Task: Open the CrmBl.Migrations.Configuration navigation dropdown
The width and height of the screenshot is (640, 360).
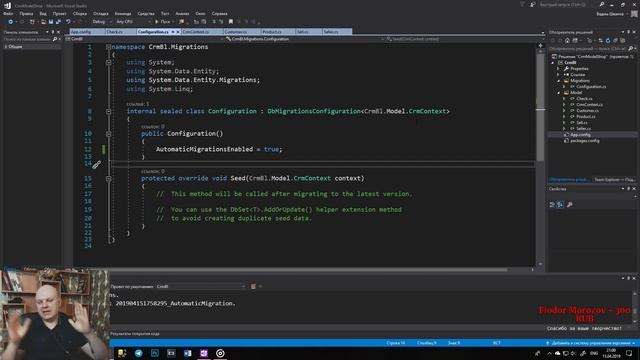Action: coord(304,39)
